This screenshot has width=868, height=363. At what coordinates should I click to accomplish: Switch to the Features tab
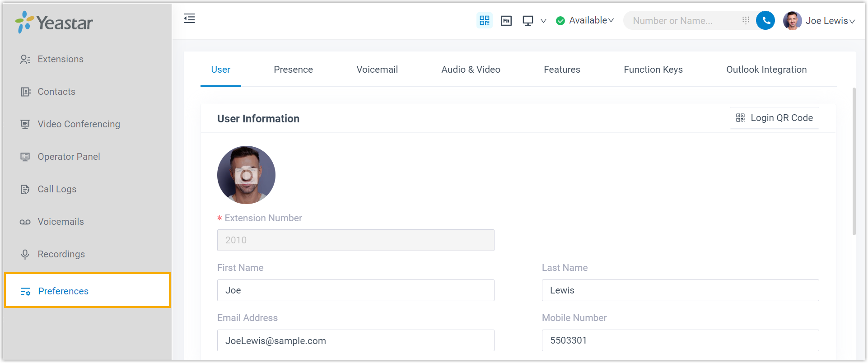tap(562, 70)
